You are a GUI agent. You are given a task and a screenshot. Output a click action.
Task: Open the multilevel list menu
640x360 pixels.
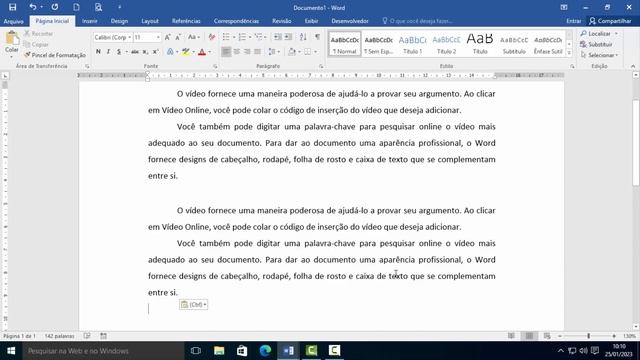pyautogui.click(x=259, y=37)
